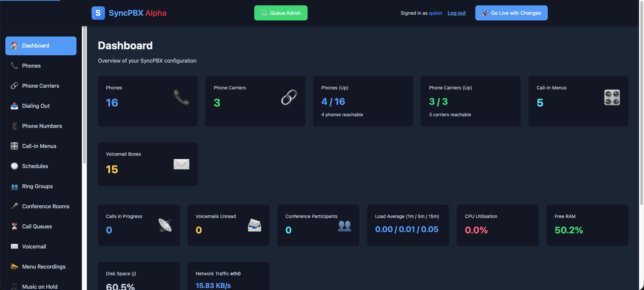Click the headset icon in Queue Admin button

pos(264,13)
